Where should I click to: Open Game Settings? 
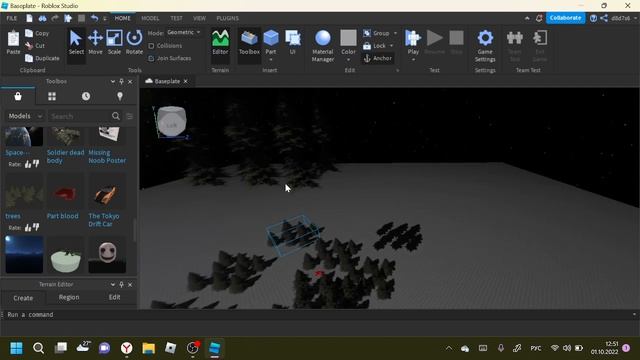tap(485, 46)
